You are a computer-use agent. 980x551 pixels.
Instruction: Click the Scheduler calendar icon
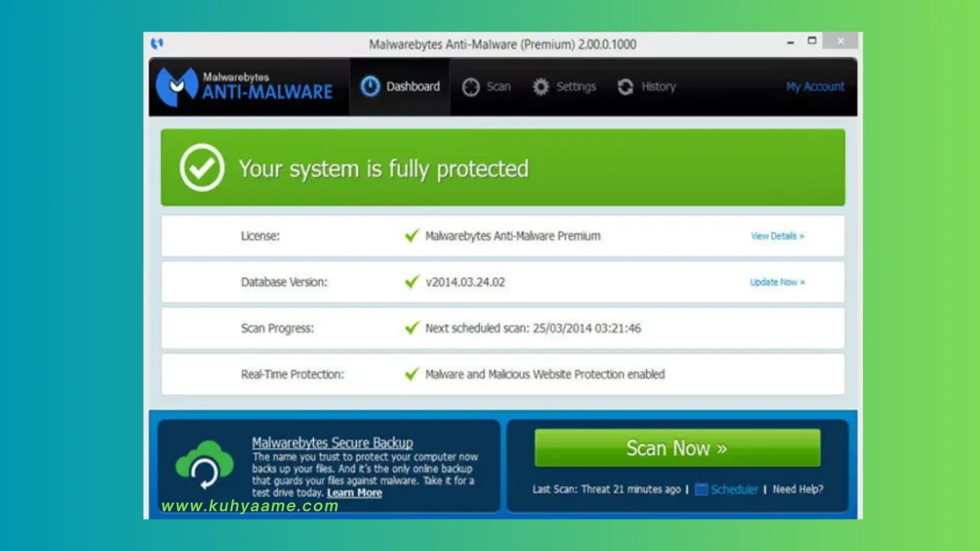point(701,489)
